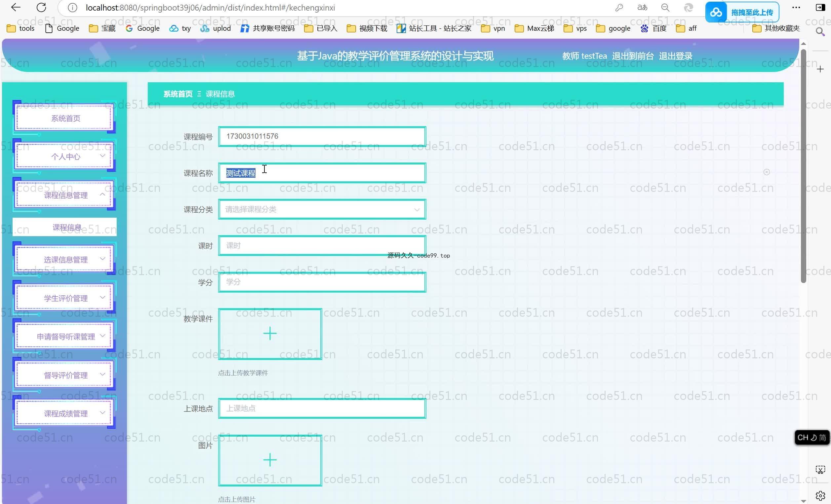
Task: Click the scrollbar down arrow
Action: click(x=804, y=501)
